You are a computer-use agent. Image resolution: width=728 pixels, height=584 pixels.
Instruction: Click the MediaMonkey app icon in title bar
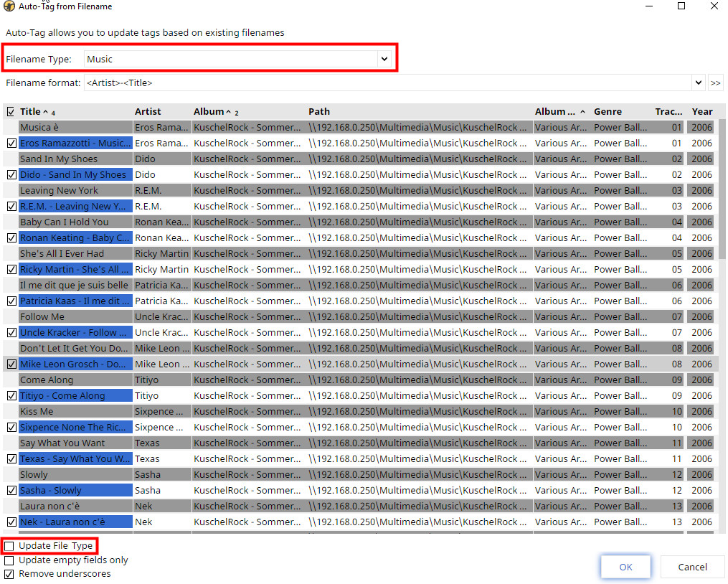point(9,6)
